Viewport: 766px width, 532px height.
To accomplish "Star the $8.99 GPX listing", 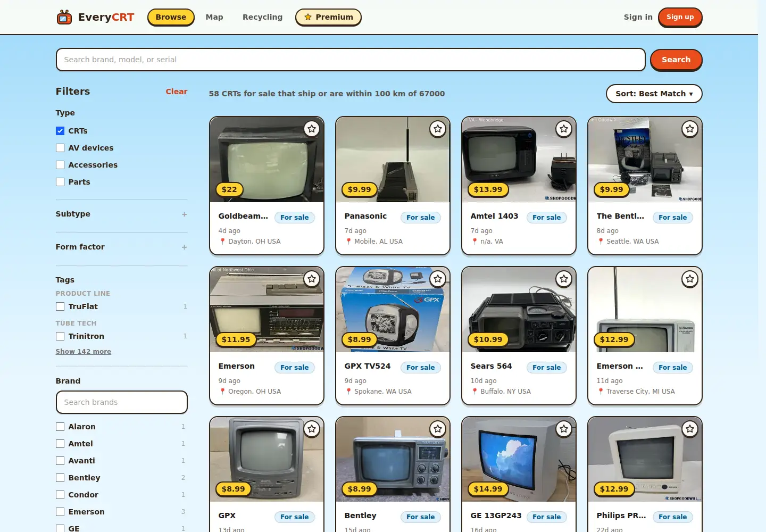I will coord(312,429).
